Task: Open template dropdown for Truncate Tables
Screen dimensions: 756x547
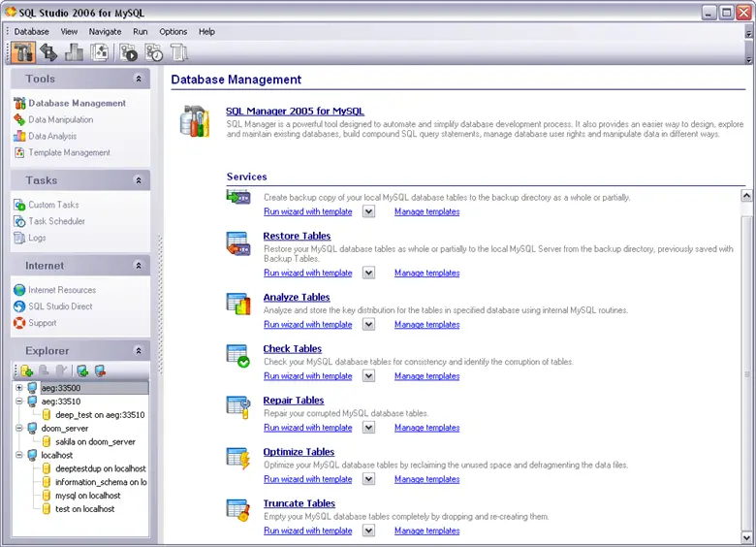Action: point(369,531)
